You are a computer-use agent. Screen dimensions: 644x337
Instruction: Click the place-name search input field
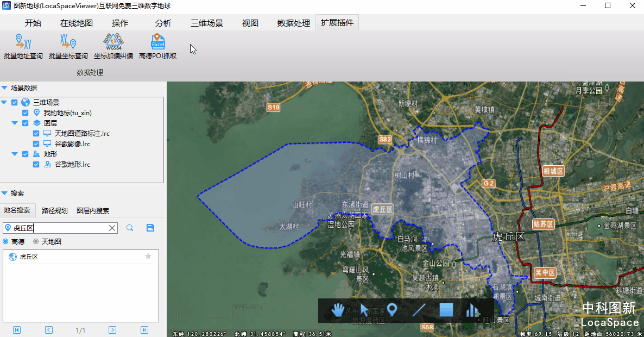(60, 228)
